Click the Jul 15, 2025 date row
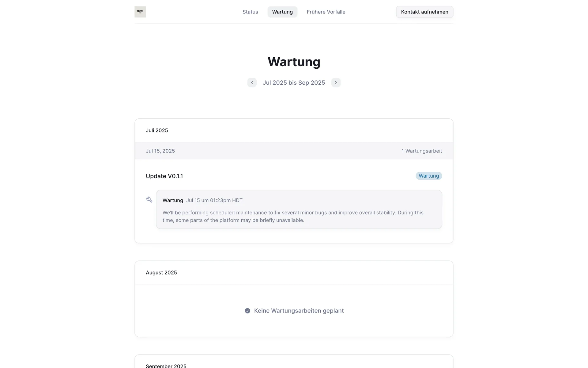 (x=160, y=151)
